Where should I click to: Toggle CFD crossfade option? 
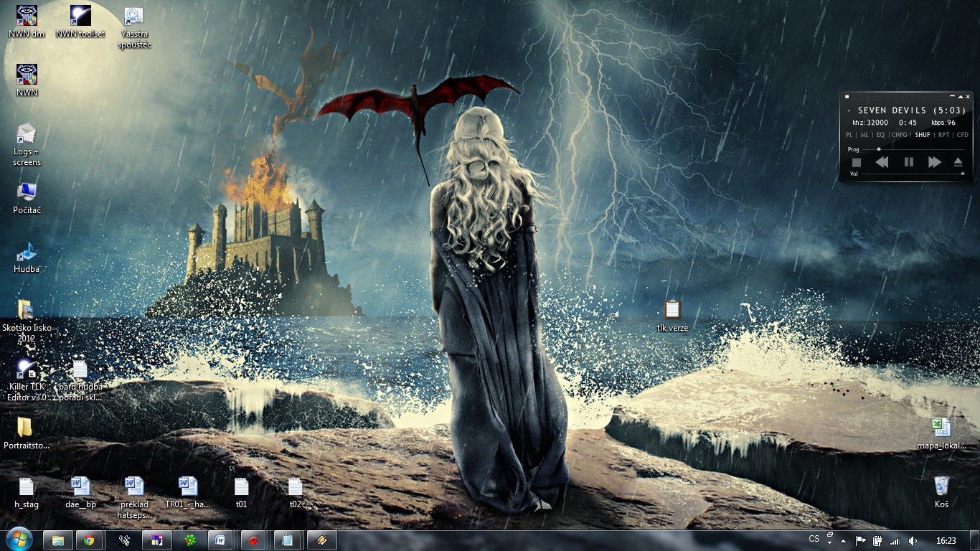(963, 135)
